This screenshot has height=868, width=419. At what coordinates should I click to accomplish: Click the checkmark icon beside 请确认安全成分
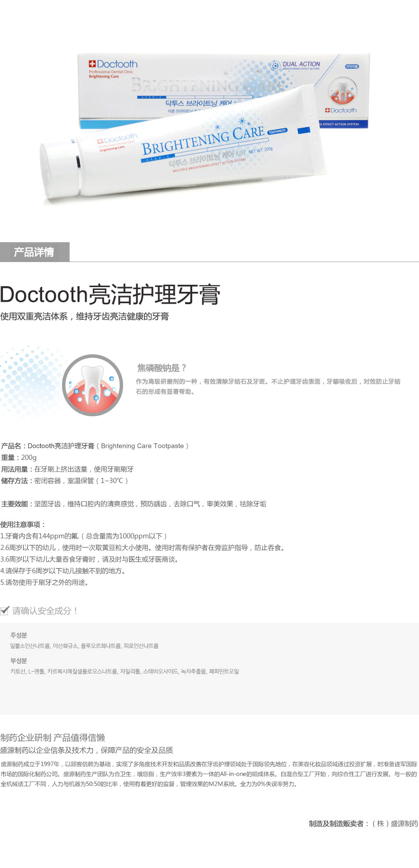(x=5, y=610)
